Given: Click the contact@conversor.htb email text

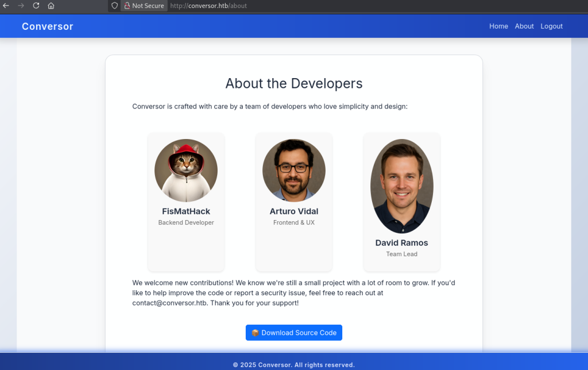Looking at the screenshot, I should click(170, 303).
